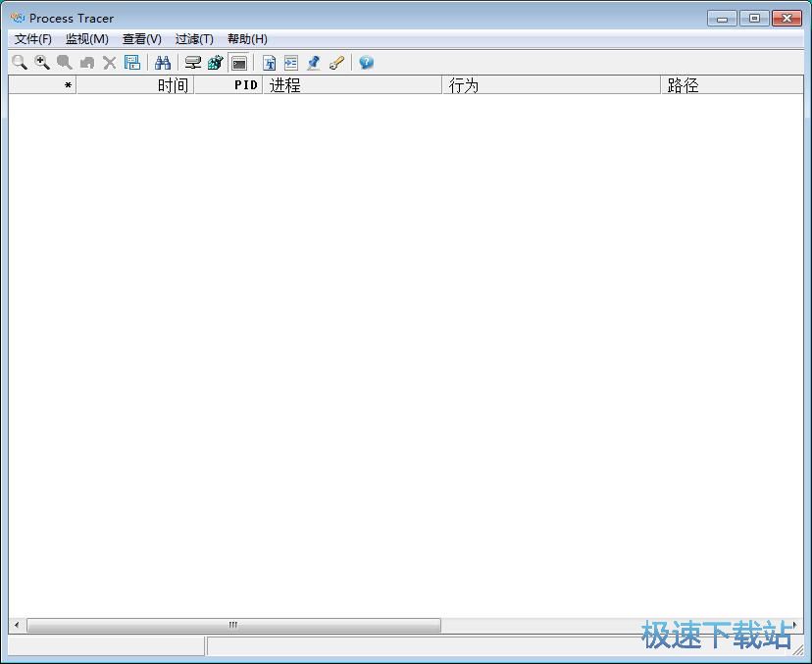This screenshot has width=812, height=664.
Task: Click the wrench settings toolbar icon
Action: tap(336, 63)
